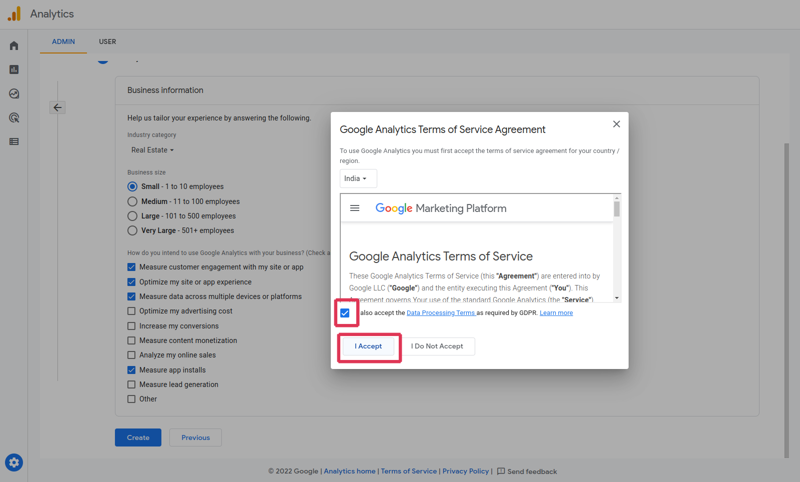Check the Other checkbox
Image resolution: width=800 pixels, height=482 pixels.
tap(131, 399)
